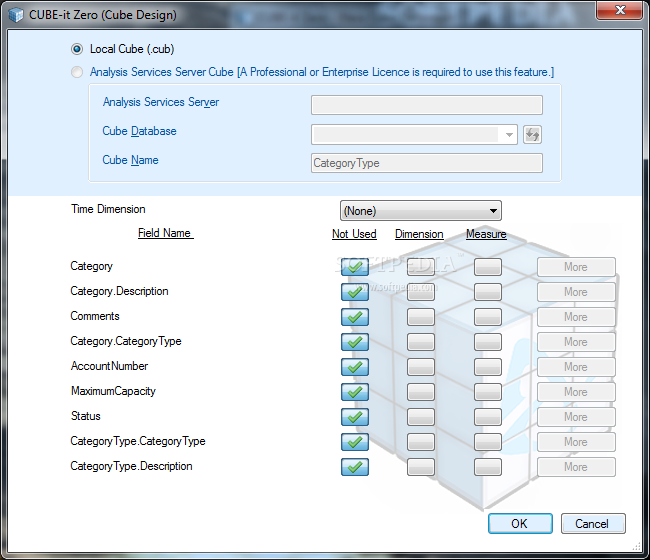Toggle Not Used for the Status field
The height and width of the screenshot is (560, 650).
tap(355, 417)
